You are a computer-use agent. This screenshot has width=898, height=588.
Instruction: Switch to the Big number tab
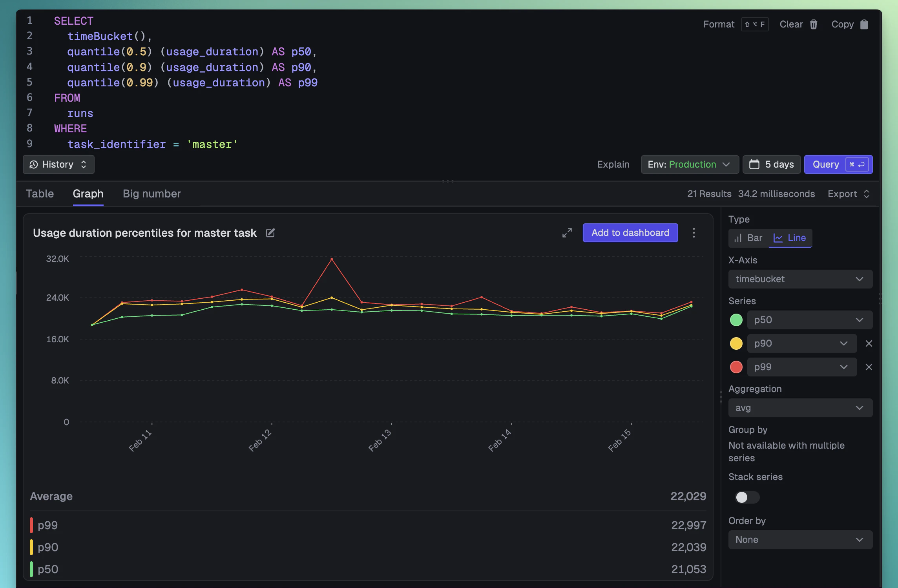tap(151, 194)
